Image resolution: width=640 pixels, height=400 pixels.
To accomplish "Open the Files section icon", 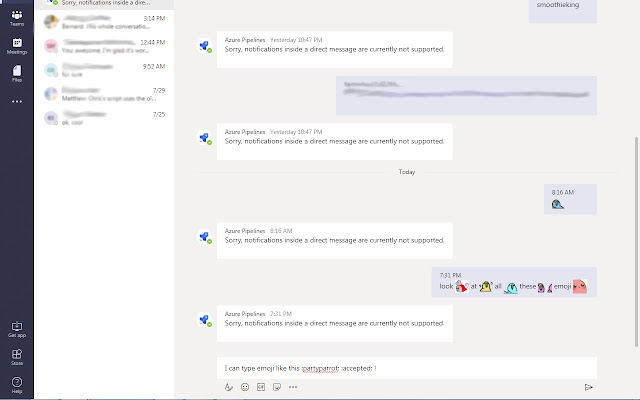I will [17, 73].
